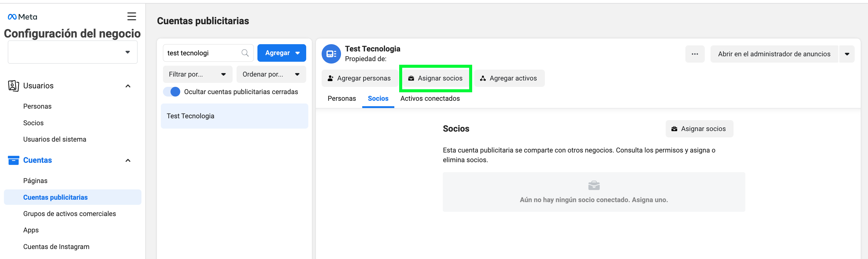
Task: Click the search magnifier icon
Action: (x=245, y=53)
